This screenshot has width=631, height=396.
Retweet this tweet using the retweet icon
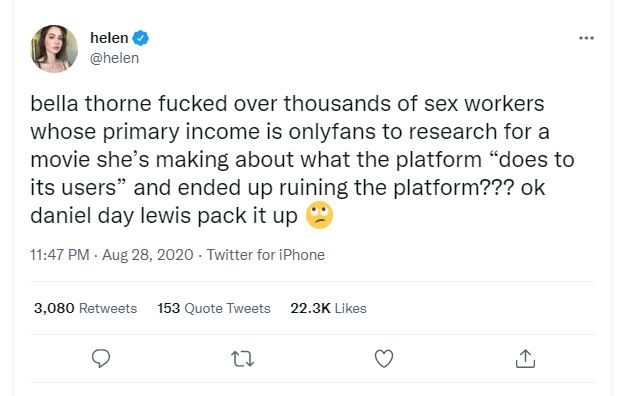(242, 359)
